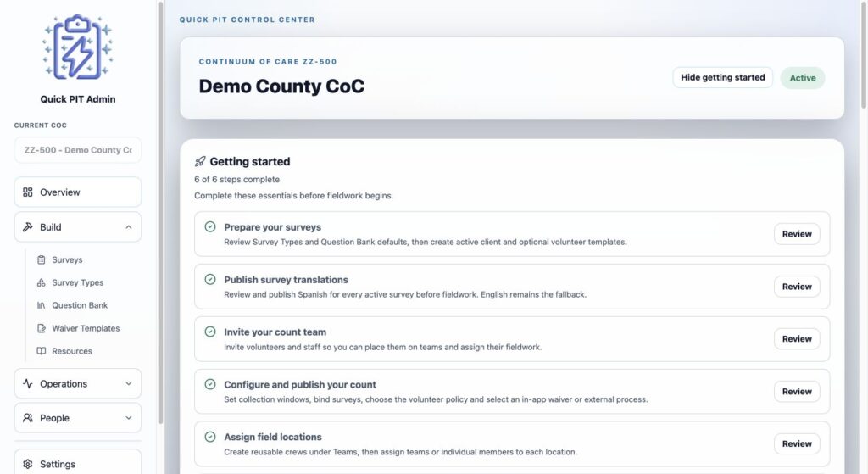Expand the Operations section chevron
Viewport: 868px width, 474px height.
(129, 384)
